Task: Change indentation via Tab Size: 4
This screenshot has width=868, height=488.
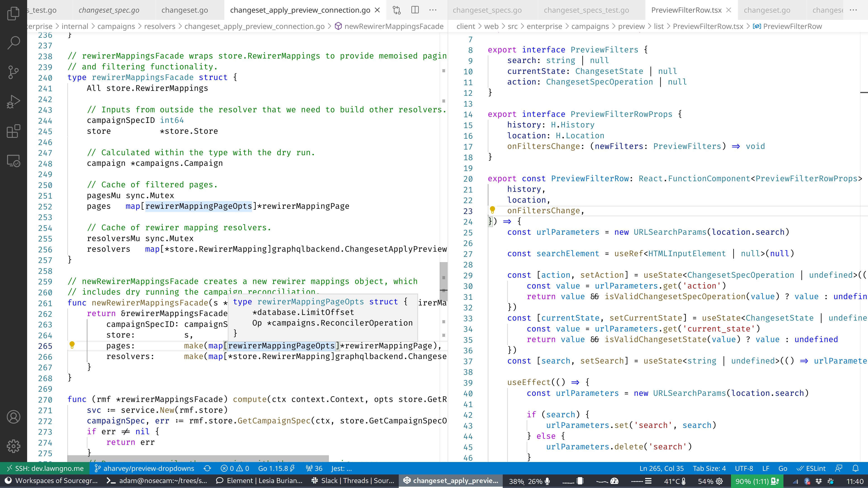Action: (x=709, y=469)
